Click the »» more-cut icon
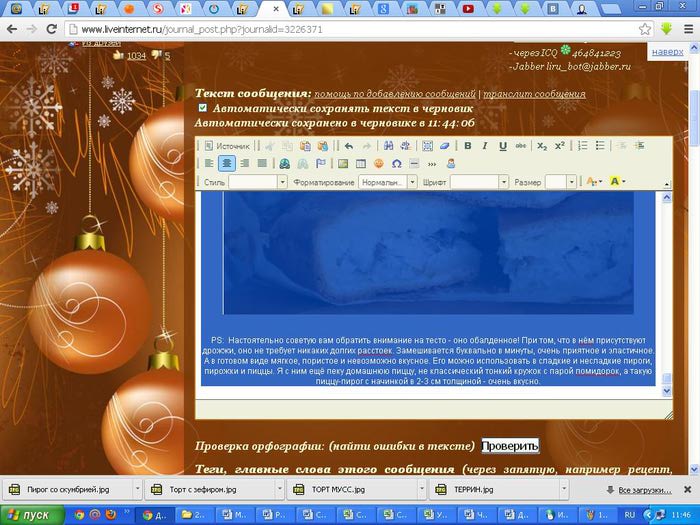The height and width of the screenshot is (525, 700). click(432, 164)
